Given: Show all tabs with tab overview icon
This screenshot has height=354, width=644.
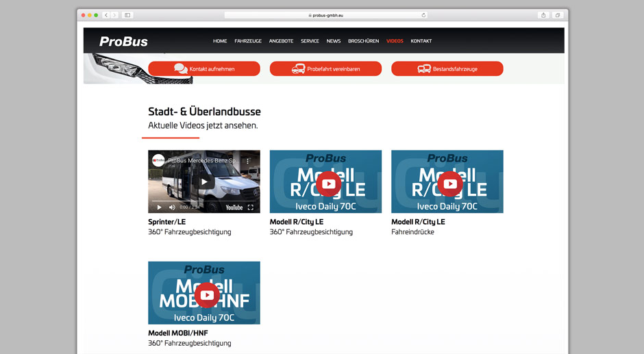Looking at the screenshot, I should 558,15.
